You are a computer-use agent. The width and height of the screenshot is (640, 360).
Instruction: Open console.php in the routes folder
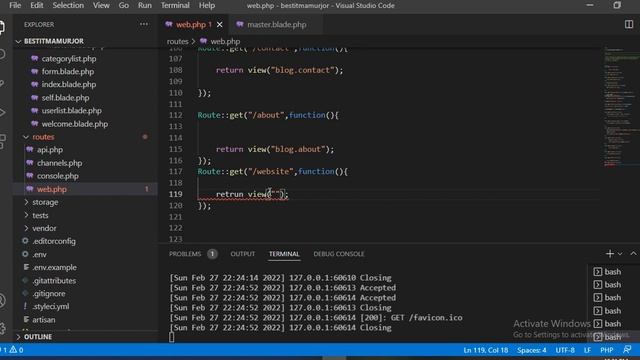click(58, 176)
